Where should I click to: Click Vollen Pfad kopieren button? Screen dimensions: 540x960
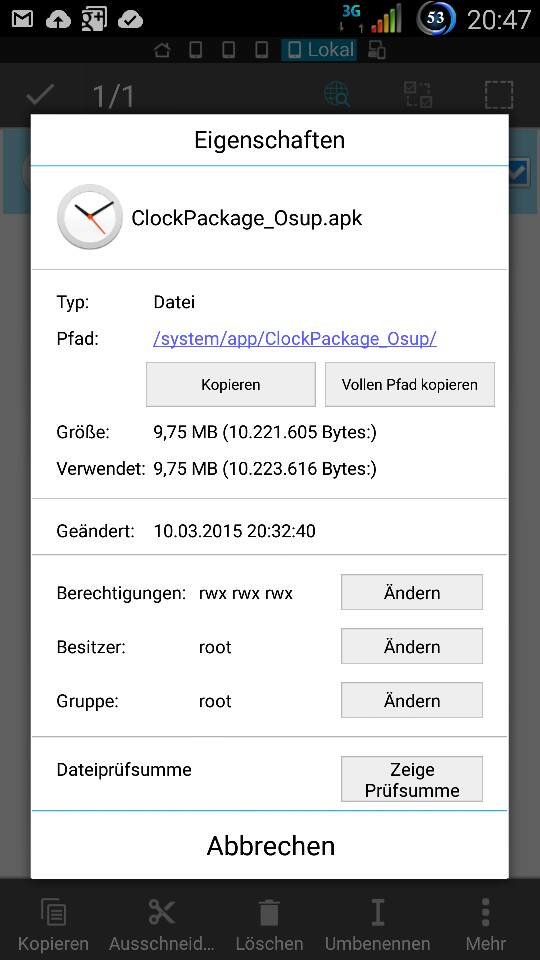tap(410, 384)
